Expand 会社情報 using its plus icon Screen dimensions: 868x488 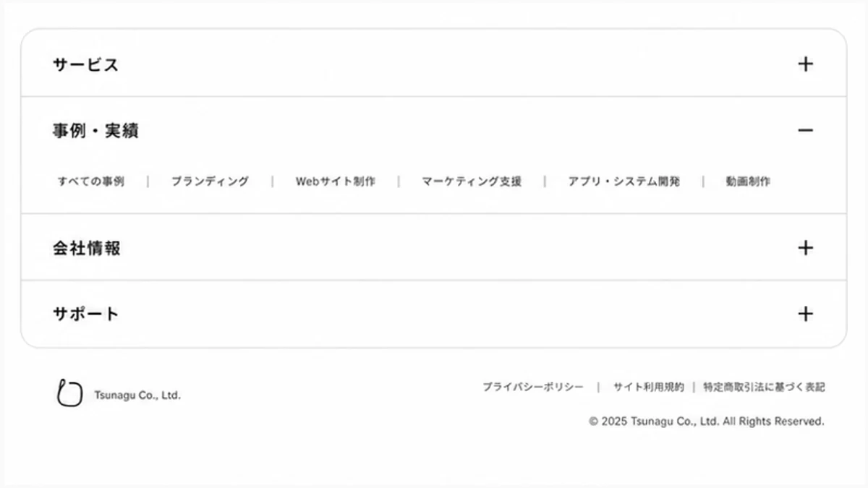[805, 247]
